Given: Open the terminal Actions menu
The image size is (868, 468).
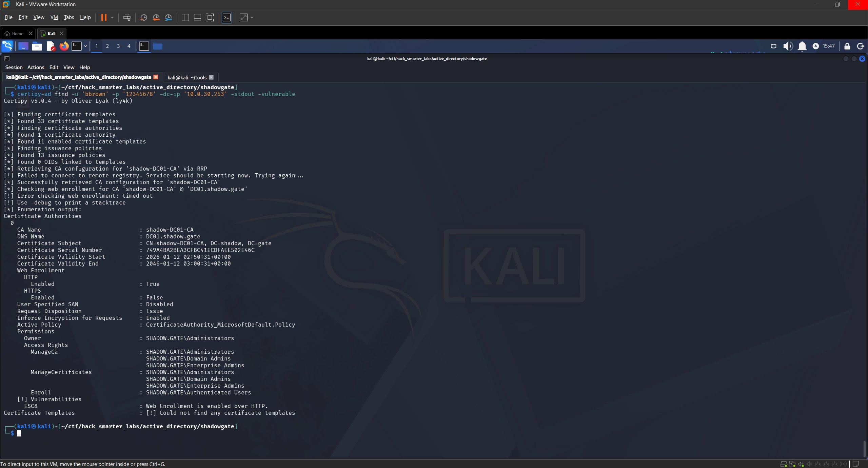Looking at the screenshot, I should click(x=36, y=67).
